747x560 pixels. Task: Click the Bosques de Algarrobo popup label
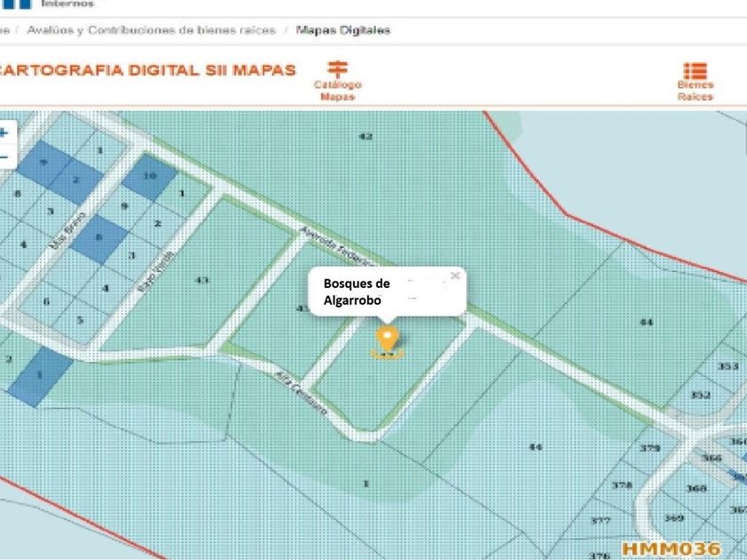pos(357,292)
